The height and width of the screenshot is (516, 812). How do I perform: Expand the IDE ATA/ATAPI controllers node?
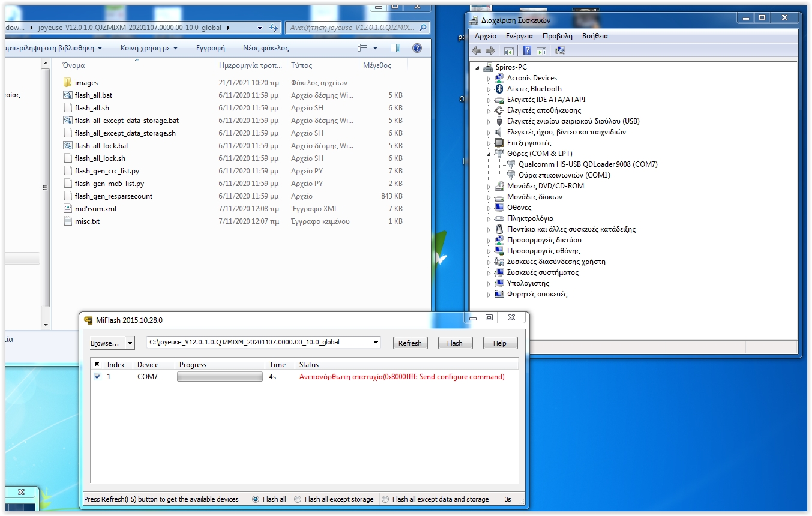point(489,100)
